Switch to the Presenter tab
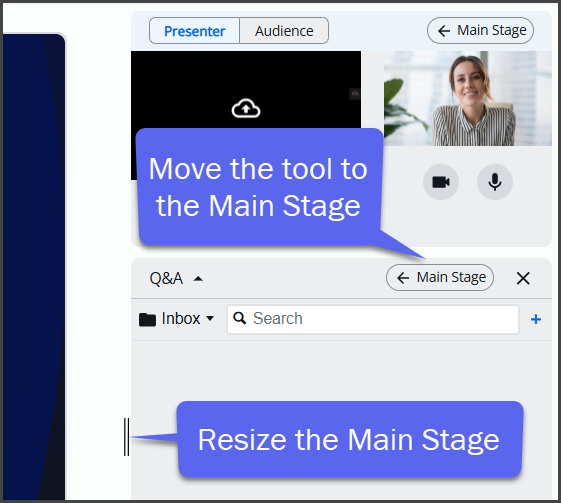The width and height of the screenshot is (561, 503). [x=194, y=31]
